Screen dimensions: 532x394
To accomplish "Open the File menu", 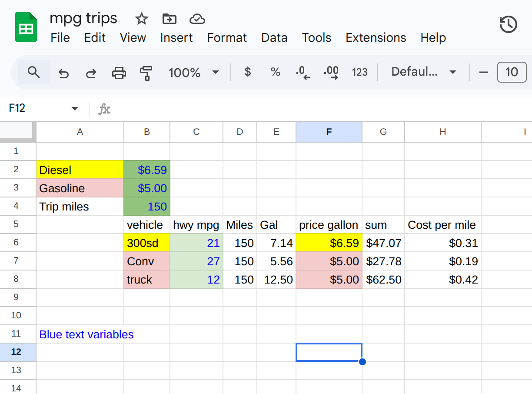I will pyautogui.click(x=60, y=38).
